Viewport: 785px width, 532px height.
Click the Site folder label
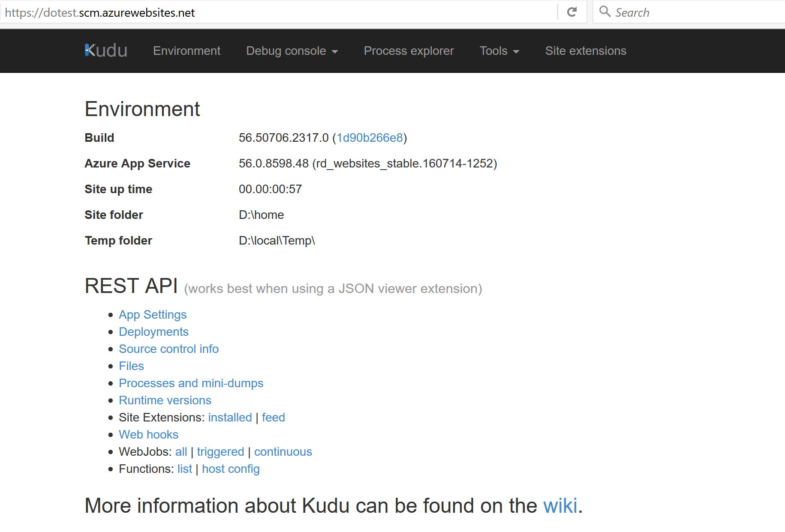pos(114,215)
